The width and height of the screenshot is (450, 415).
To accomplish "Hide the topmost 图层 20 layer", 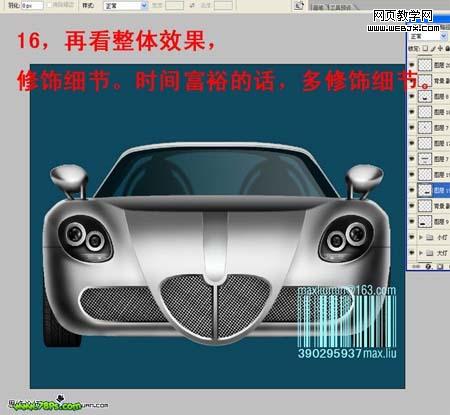I will [x=412, y=65].
